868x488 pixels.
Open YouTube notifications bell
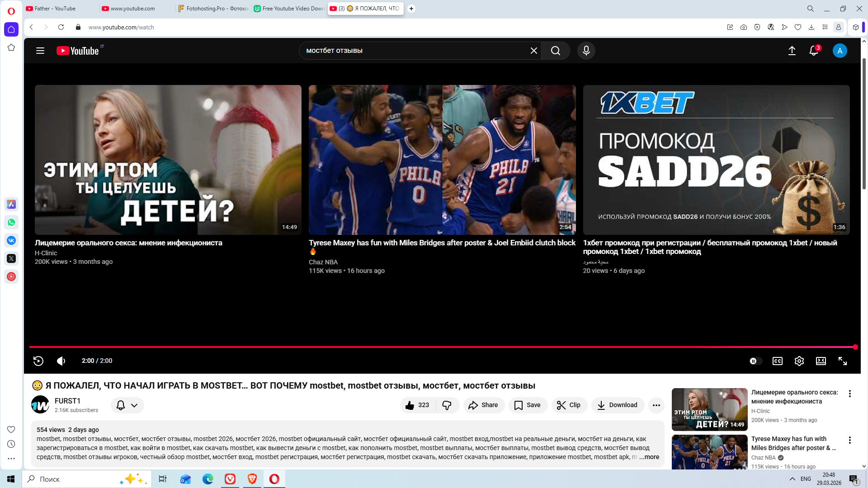[813, 51]
